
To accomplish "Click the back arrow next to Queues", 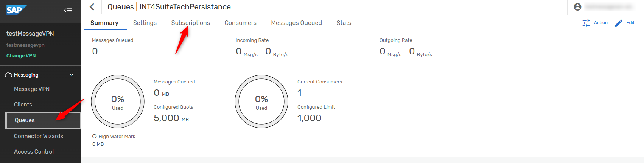I will [x=92, y=7].
